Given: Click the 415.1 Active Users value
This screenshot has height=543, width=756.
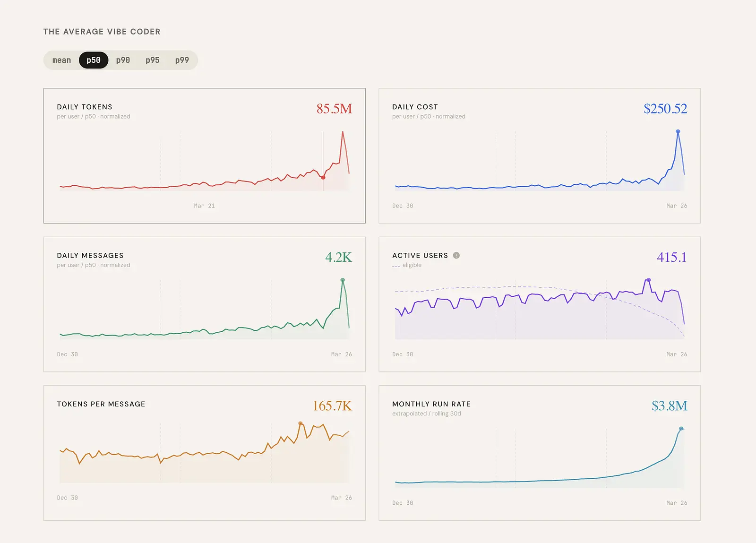Looking at the screenshot, I should click(x=671, y=257).
